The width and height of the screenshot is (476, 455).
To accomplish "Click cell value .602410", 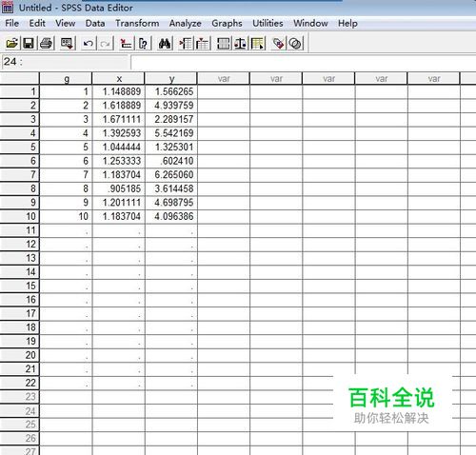I will click(171, 161).
